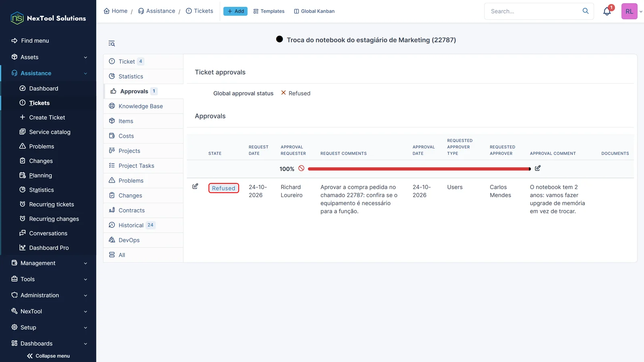
Task: Toggle the ticket tab search list icon
Action: (111, 43)
